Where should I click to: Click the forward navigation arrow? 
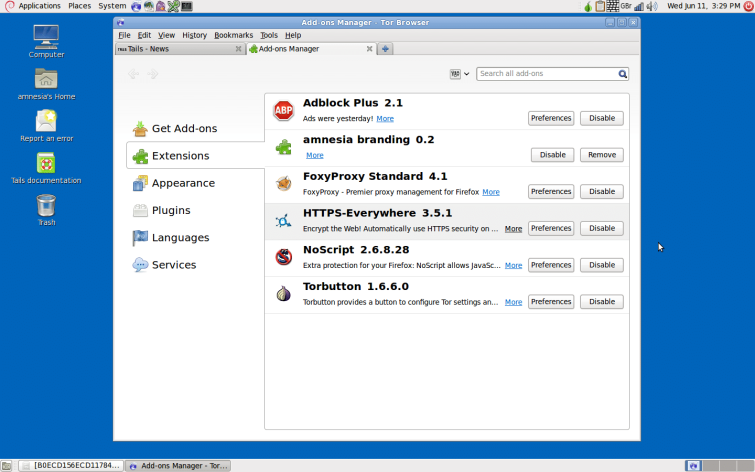point(153,74)
